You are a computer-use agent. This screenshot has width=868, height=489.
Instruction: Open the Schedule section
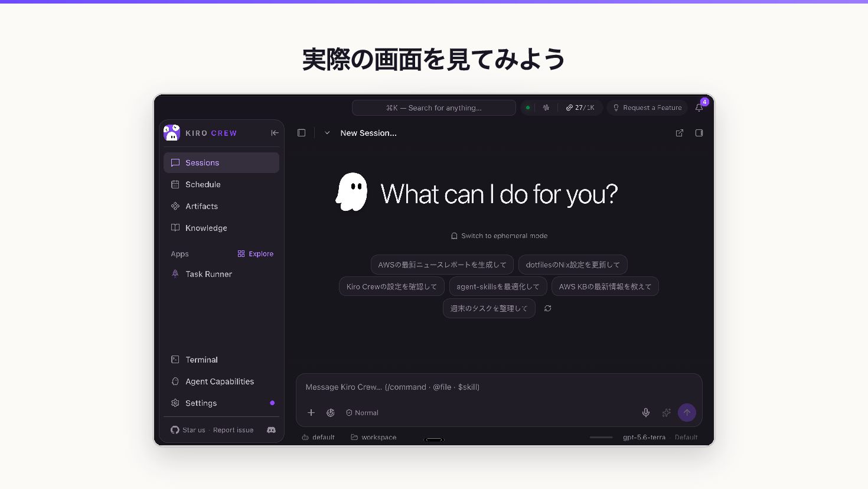221,184
